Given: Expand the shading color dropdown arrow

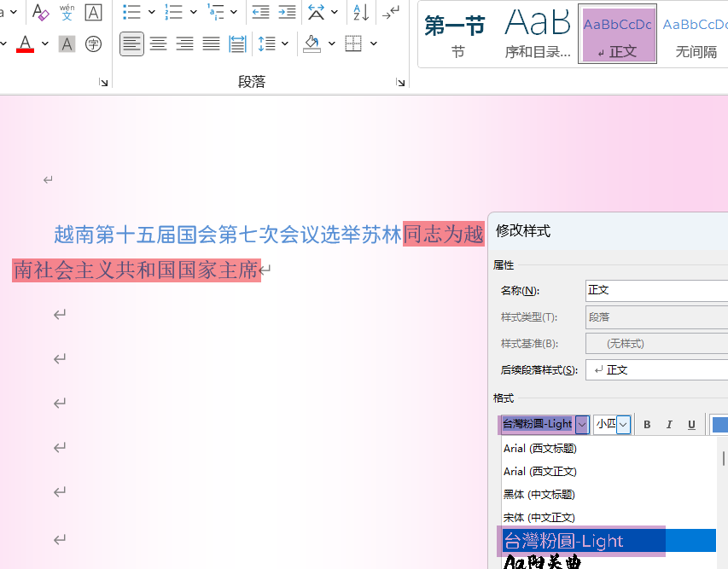Looking at the screenshot, I should click(x=331, y=44).
